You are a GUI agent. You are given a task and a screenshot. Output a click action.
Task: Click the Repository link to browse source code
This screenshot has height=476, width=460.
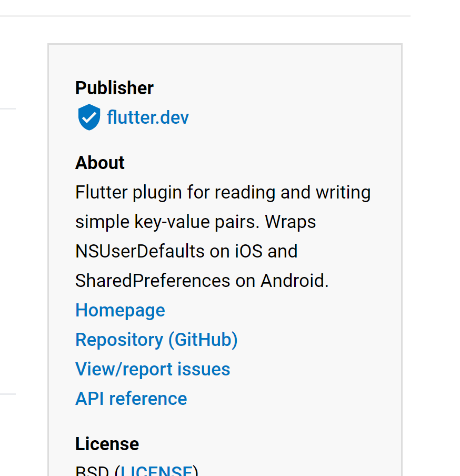[156, 339]
